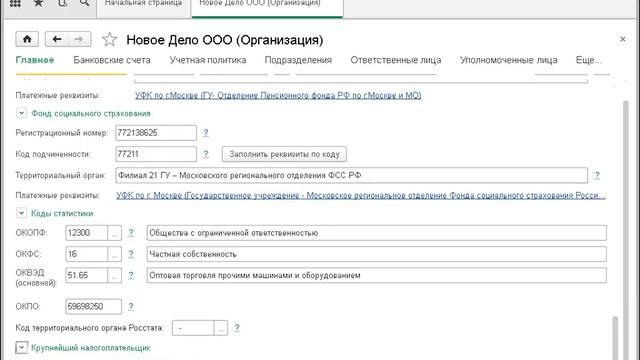Navigate back with the left arrow
The height and width of the screenshot is (360, 640).
pyautogui.click(x=56, y=39)
